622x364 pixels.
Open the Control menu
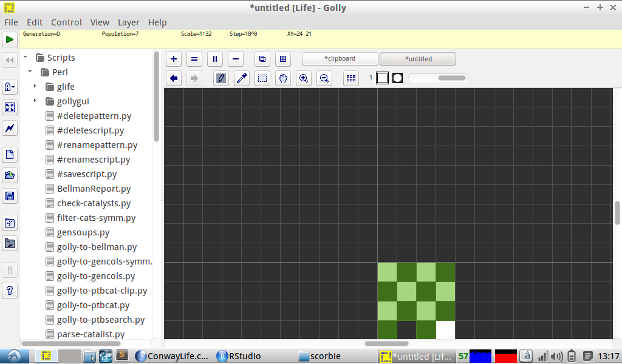pos(66,22)
